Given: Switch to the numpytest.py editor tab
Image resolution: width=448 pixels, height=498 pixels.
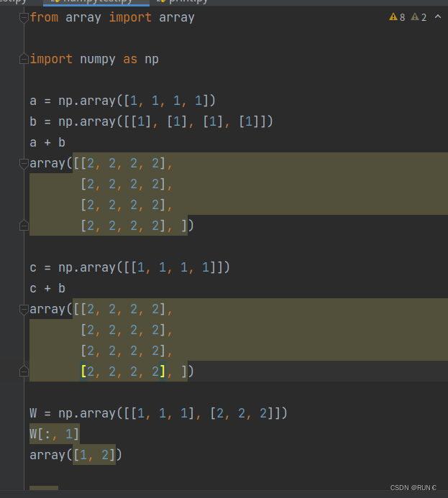Looking at the screenshot, I should [x=96, y=2].
